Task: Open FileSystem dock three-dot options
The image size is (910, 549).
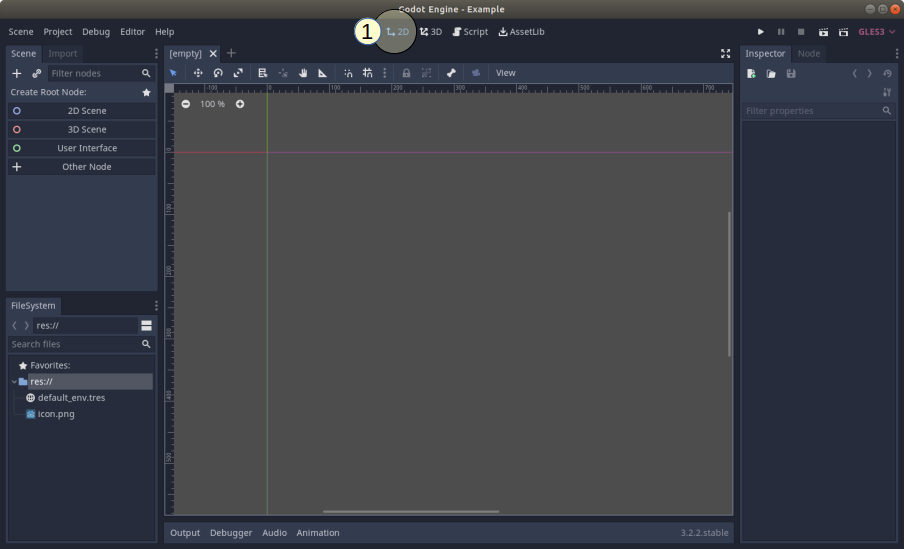Action: pos(156,306)
